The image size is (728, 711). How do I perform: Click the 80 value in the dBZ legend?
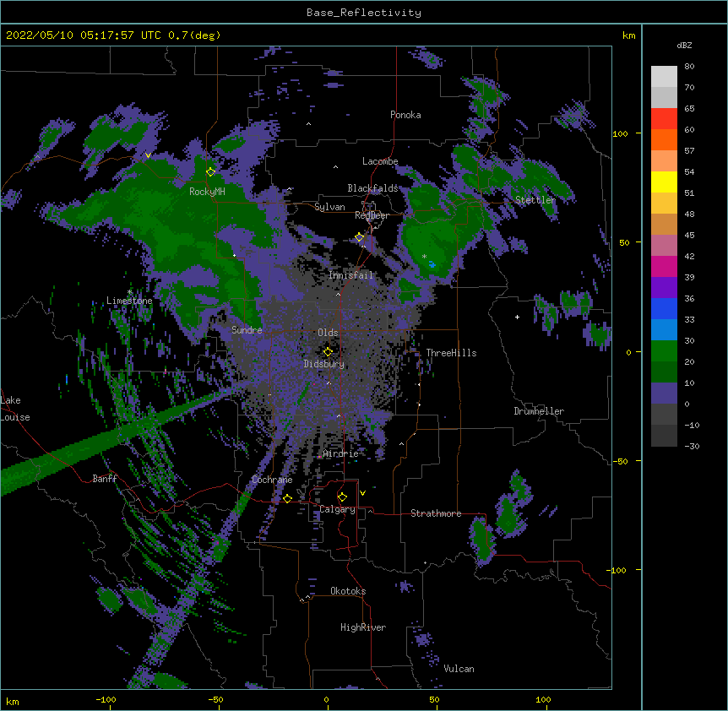pos(689,67)
